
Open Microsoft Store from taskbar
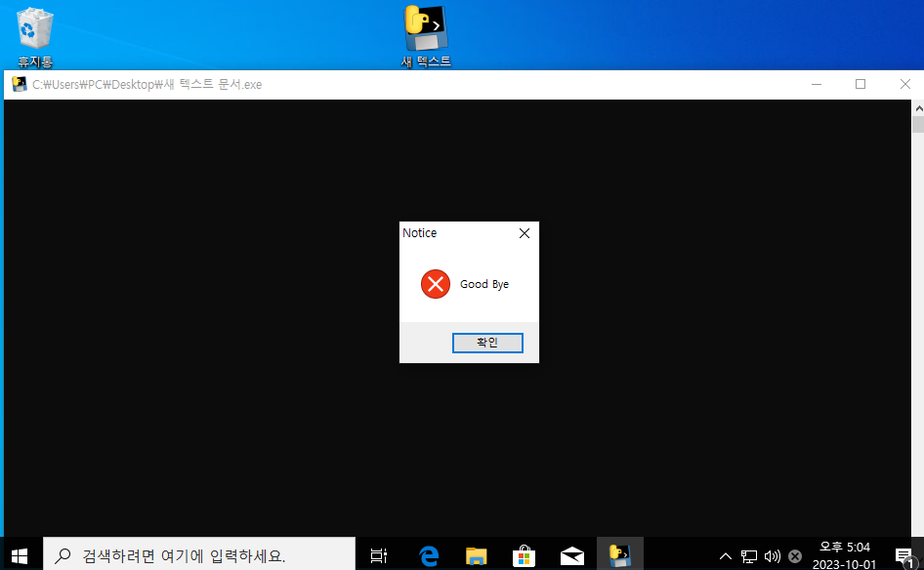[524, 555]
